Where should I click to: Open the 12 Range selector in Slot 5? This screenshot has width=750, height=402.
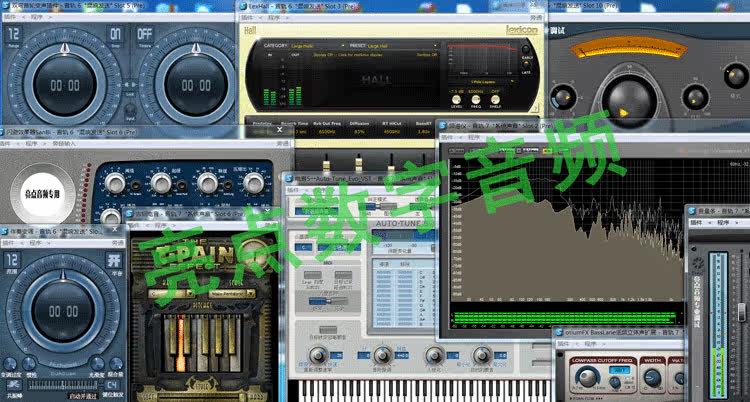point(14,35)
